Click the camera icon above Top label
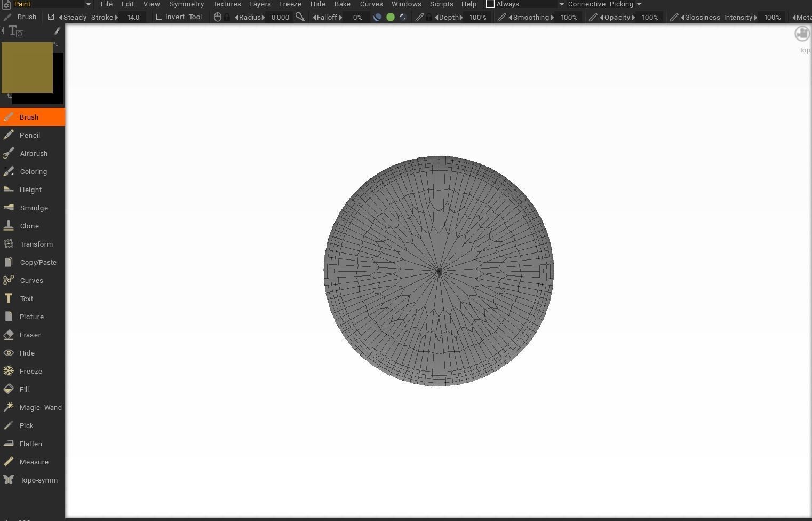 tap(802, 34)
